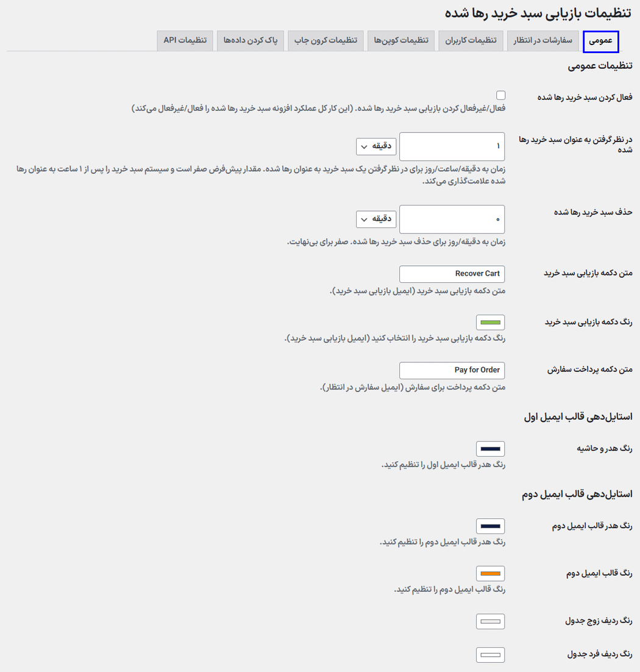
Task: Open the دقیقه unit dropdown for abandoned cart time
Action: [x=376, y=146]
